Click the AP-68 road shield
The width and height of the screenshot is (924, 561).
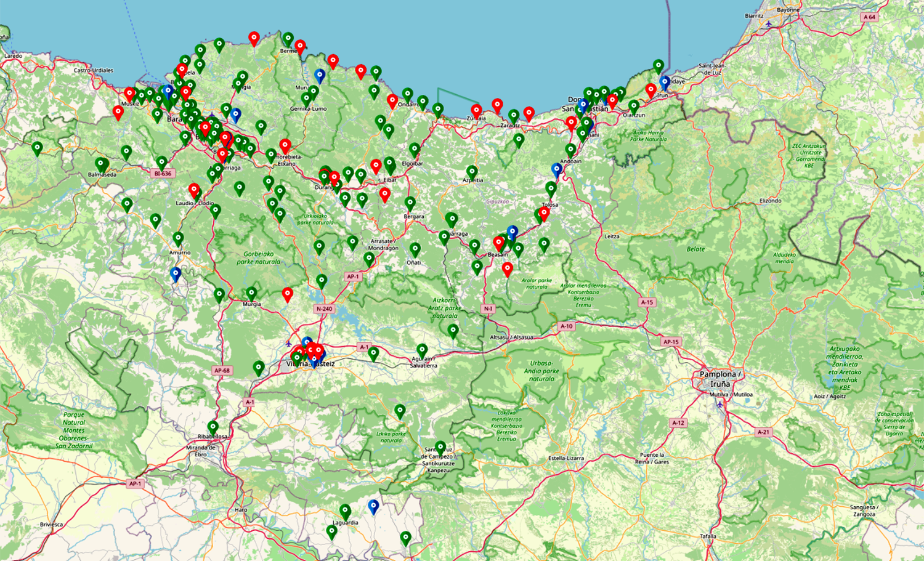[222, 370]
